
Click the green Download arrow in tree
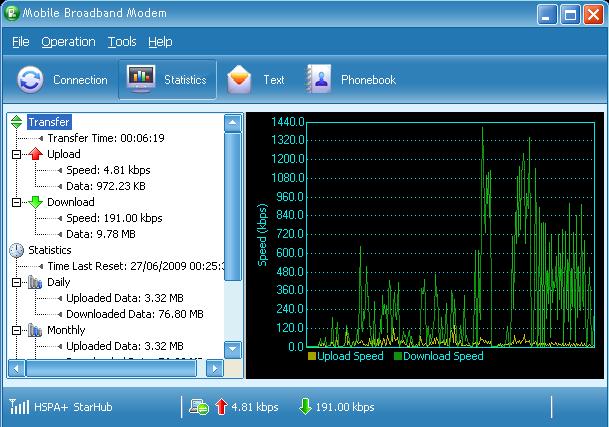tap(35, 202)
